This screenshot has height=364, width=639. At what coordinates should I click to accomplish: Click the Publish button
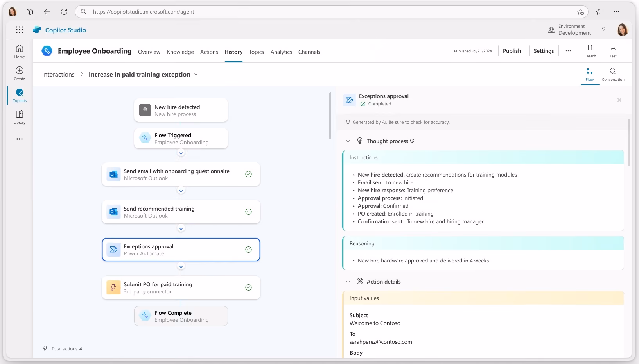512,51
